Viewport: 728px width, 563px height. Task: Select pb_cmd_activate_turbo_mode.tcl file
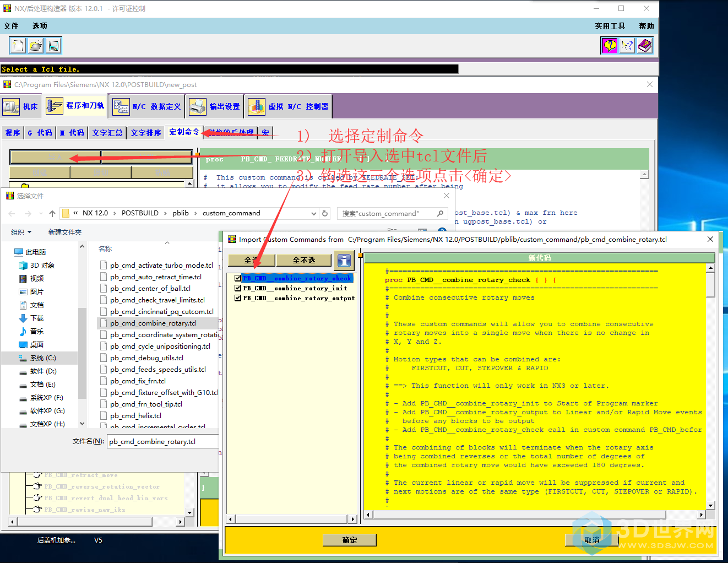[161, 265]
